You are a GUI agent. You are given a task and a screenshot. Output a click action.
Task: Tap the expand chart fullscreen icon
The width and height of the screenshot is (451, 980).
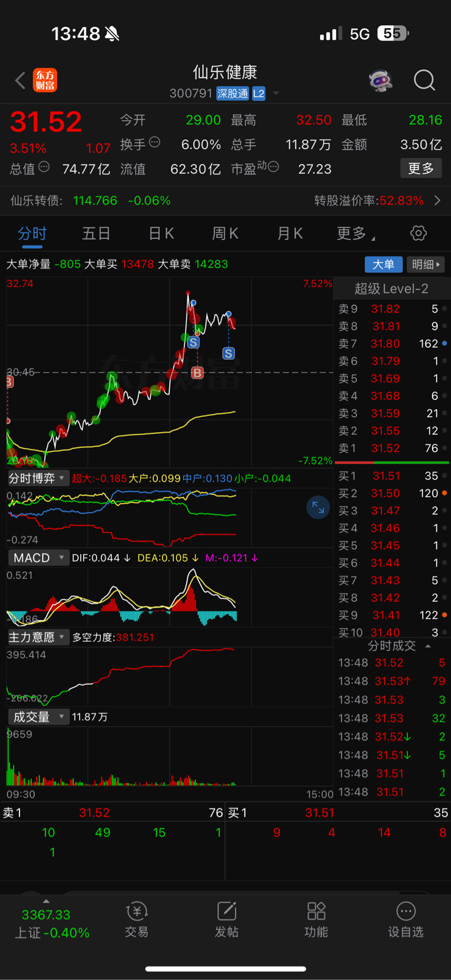318,508
